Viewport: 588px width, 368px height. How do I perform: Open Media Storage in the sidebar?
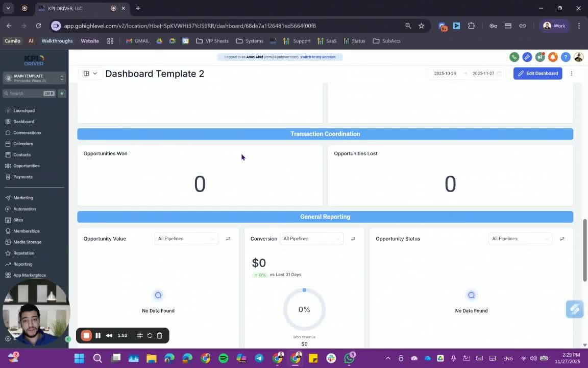point(27,242)
